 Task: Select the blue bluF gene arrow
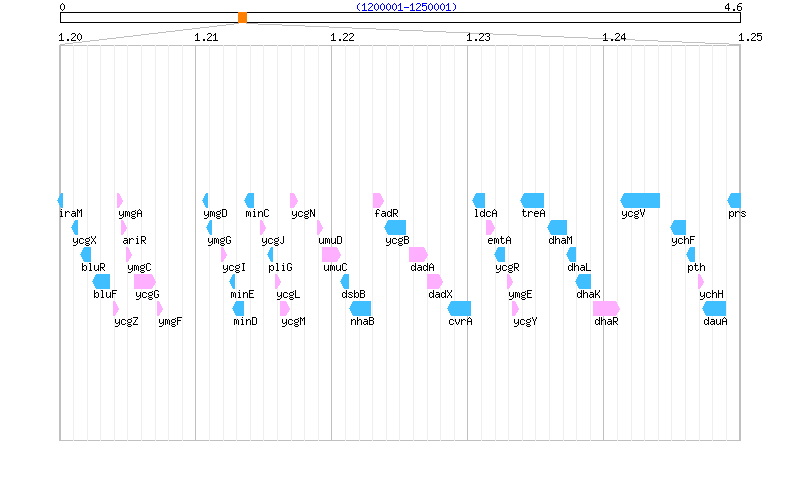(103, 281)
